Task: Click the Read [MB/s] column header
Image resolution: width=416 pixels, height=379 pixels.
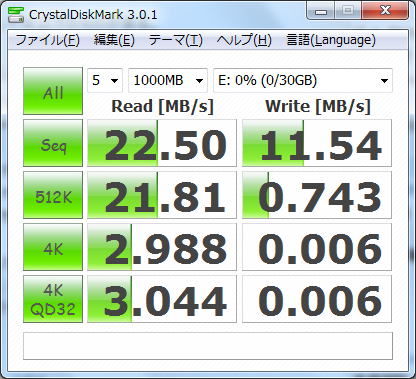Action: [162, 107]
